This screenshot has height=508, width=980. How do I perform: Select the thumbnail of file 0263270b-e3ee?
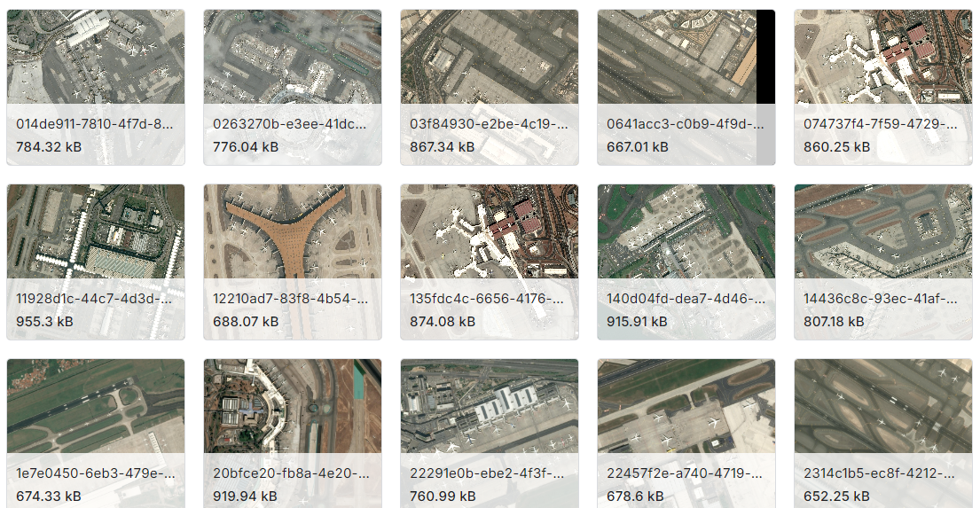293,57
